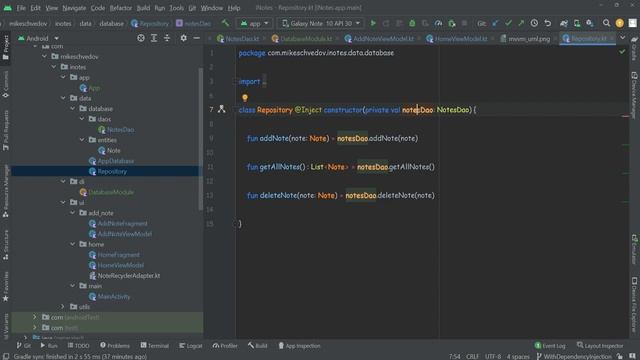Click the WithDependencyInjection git branch widget

[x=574, y=356]
